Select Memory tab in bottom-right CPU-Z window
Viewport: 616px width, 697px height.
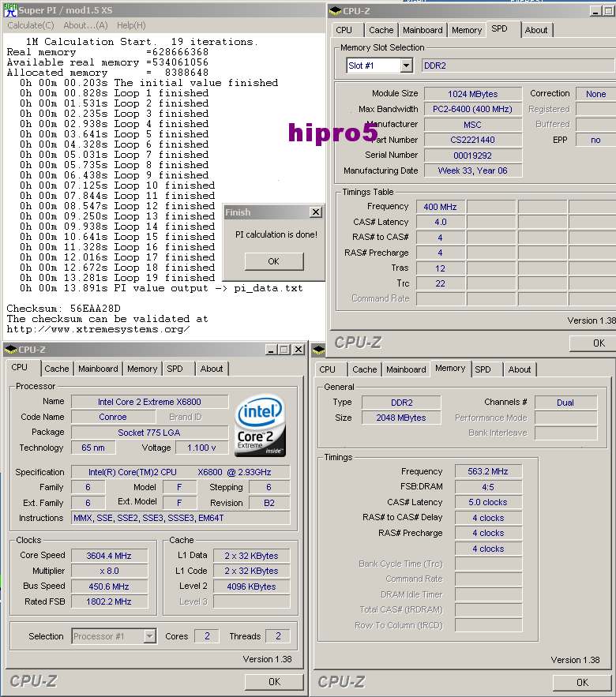click(x=450, y=369)
